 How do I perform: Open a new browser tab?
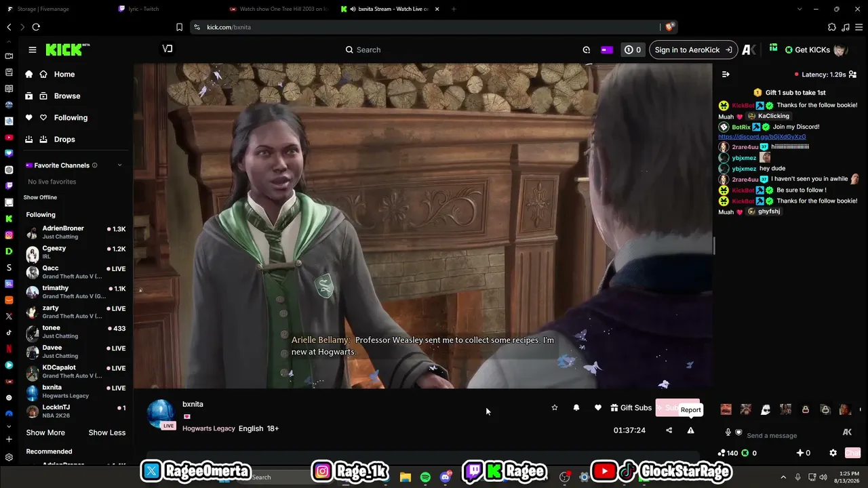click(x=454, y=9)
